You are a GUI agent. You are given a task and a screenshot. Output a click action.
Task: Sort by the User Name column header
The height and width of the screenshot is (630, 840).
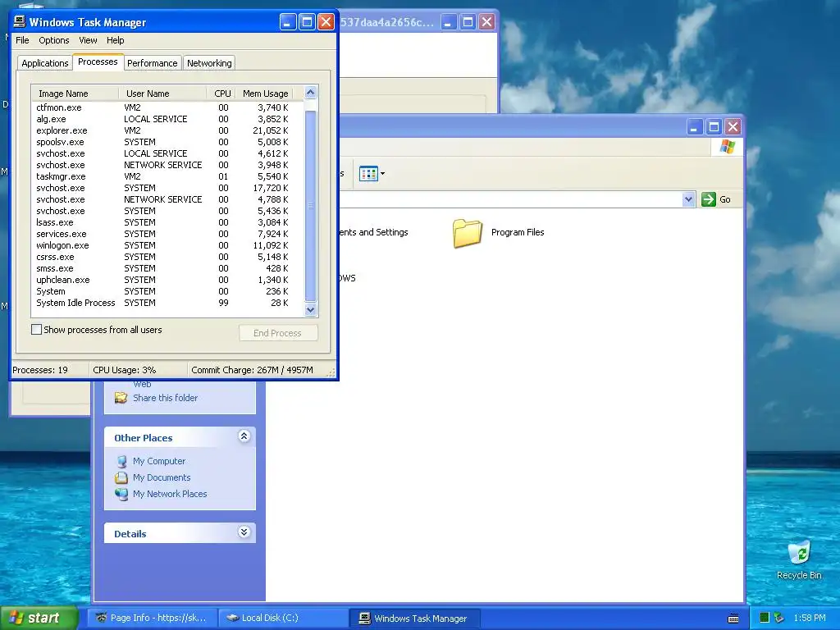click(x=162, y=94)
